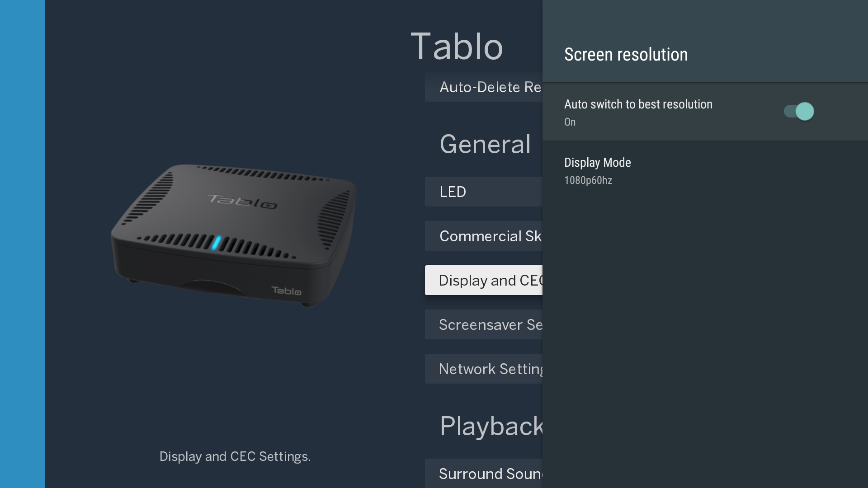
Task: Choose Display and CEC settings entry
Action: 484,280
